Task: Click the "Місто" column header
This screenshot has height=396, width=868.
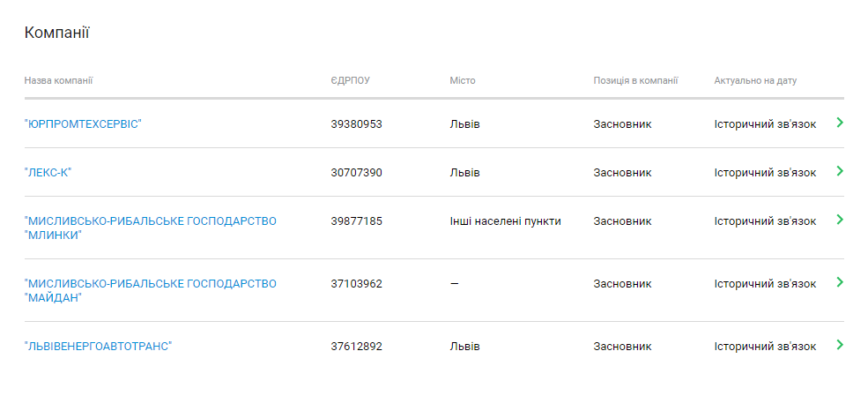Action: point(463,81)
